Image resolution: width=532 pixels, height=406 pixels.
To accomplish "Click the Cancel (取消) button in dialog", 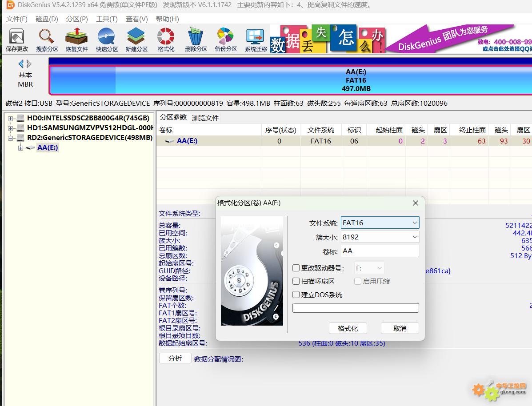I will tap(400, 329).
